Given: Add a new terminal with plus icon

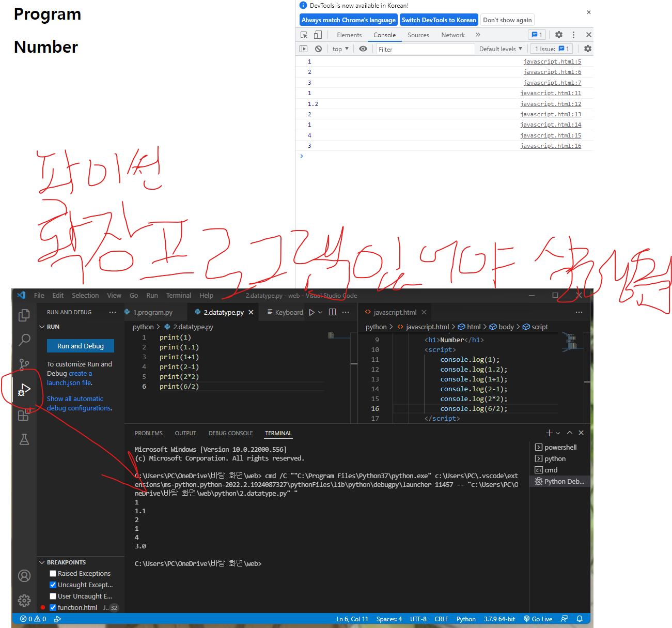Looking at the screenshot, I should coord(549,433).
